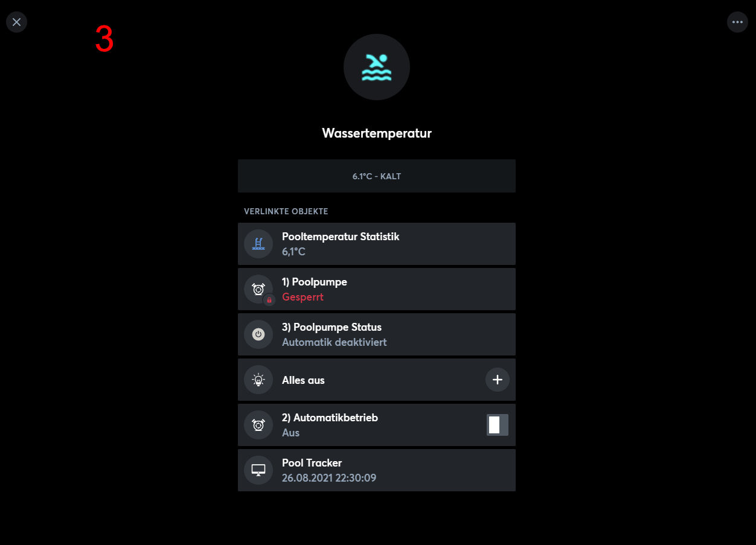Open the 6.1°C - KALT status bar
This screenshot has height=545, width=756.
point(377,176)
